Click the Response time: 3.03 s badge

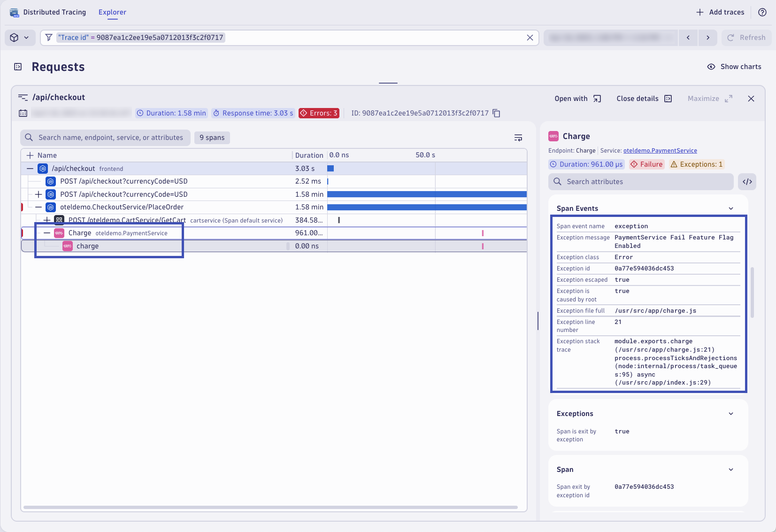253,113
